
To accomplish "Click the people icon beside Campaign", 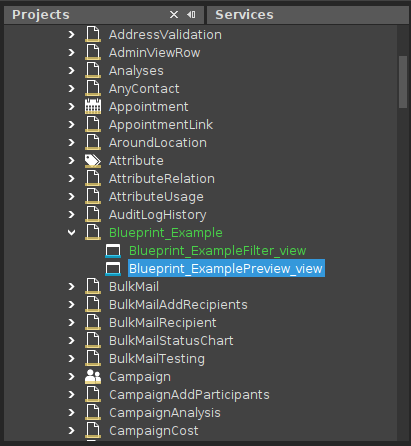I will coord(93,377).
